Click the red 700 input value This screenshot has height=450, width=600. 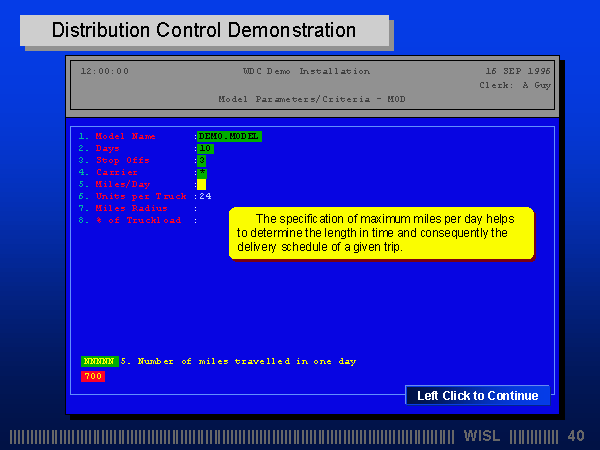[x=93, y=376]
